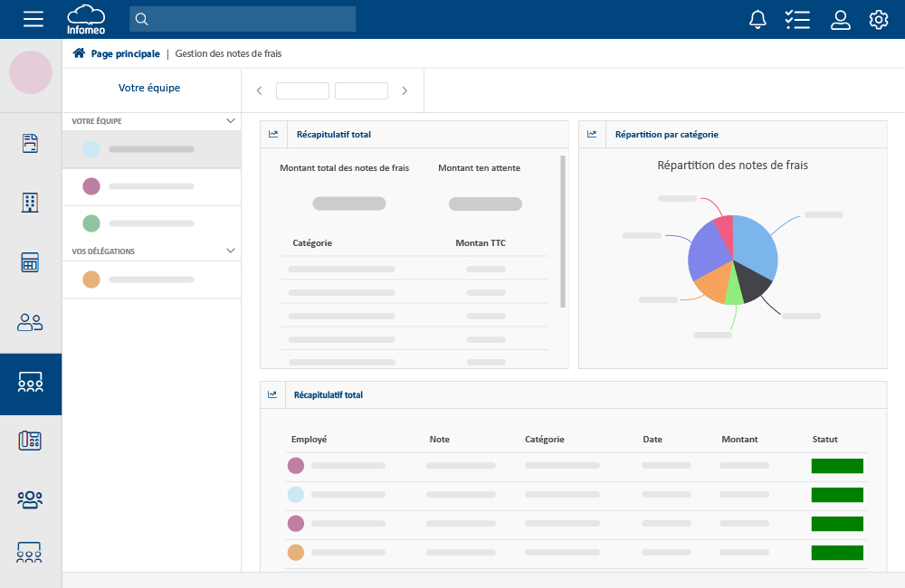Open the settings gear in top bar
The image size is (905, 588).
point(878,18)
